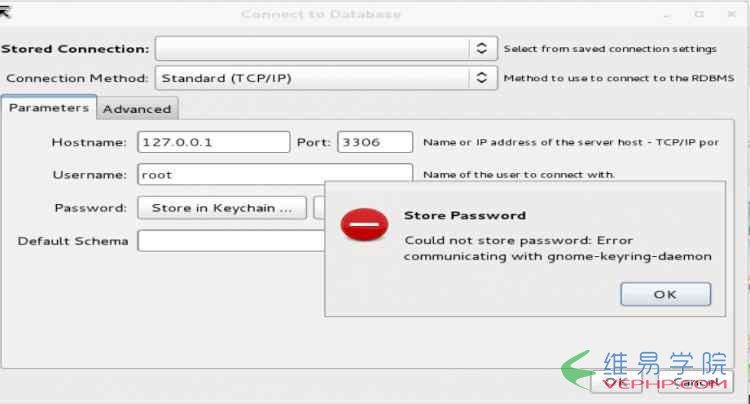The image size is (750, 404).
Task: Click the window menu icon in the title bar
Action: tap(5, 12)
